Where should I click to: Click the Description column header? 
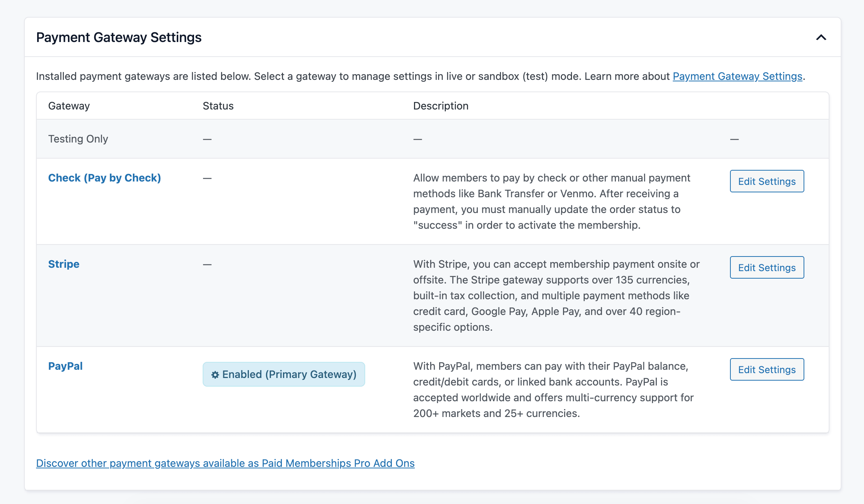point(441,105)
